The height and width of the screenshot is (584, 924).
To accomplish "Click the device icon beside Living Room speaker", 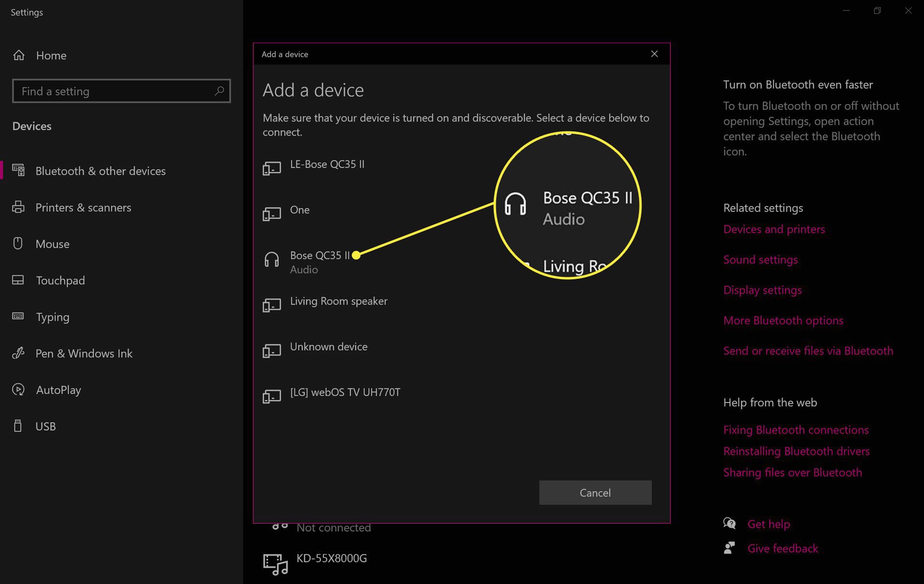I will point(272,305).
